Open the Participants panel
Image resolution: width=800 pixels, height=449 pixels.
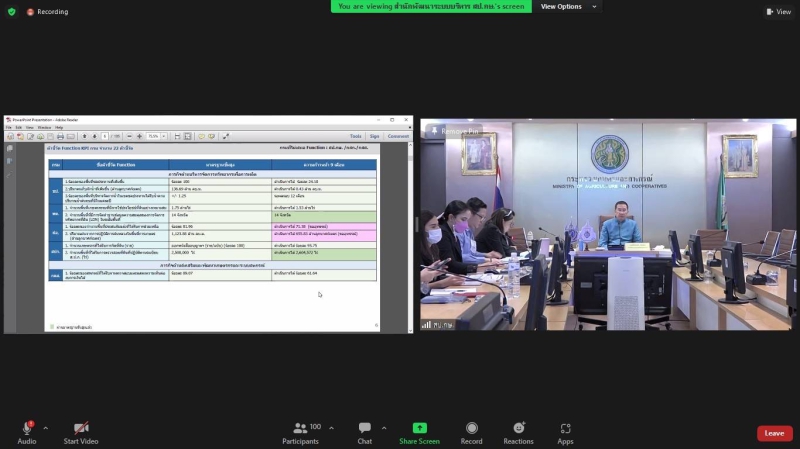(300, 428)
